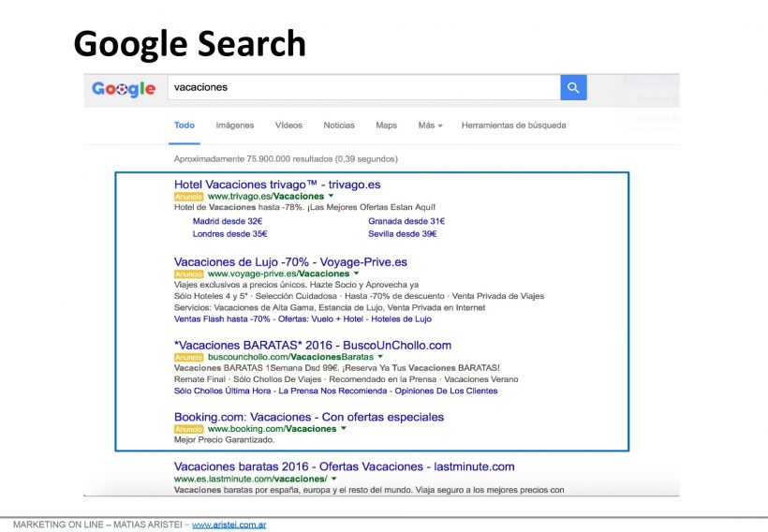Select the Noticias tab
The width and height of the screenshot is (768, 532).
click(x=339, y=126)
